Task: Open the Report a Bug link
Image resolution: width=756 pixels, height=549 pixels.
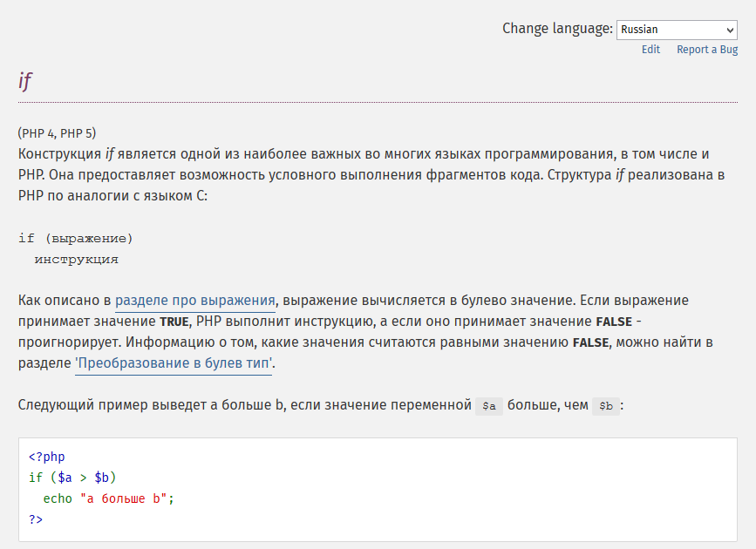Action: point(707,50)
